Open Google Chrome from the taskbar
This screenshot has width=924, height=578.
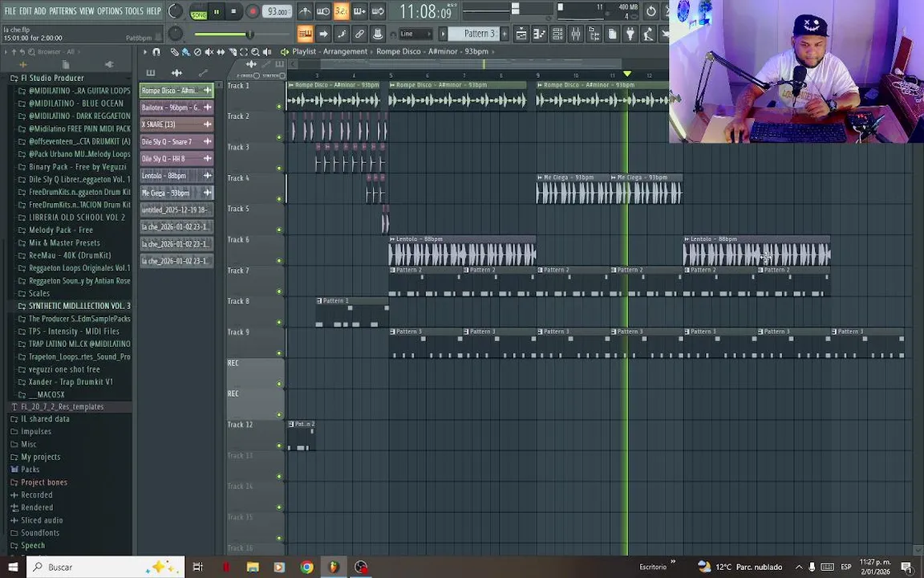click(306, 567)
